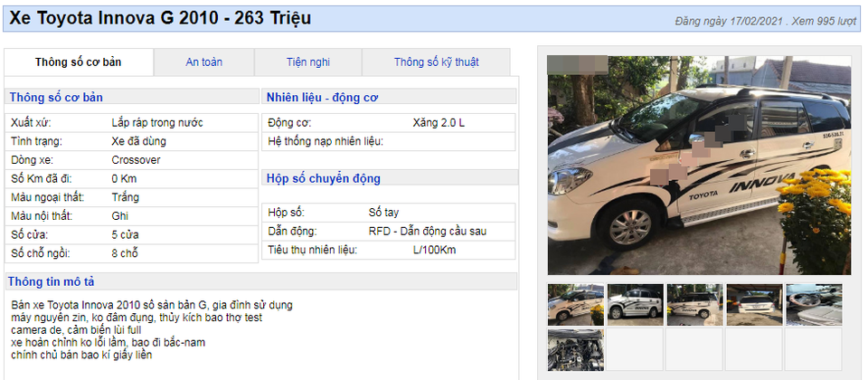Click the main Innova car photo
868x380 pixels.
[699, 165]
